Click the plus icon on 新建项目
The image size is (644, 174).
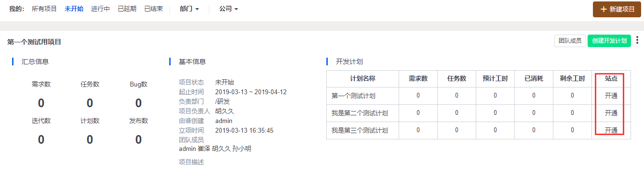[x=603, y=9]
